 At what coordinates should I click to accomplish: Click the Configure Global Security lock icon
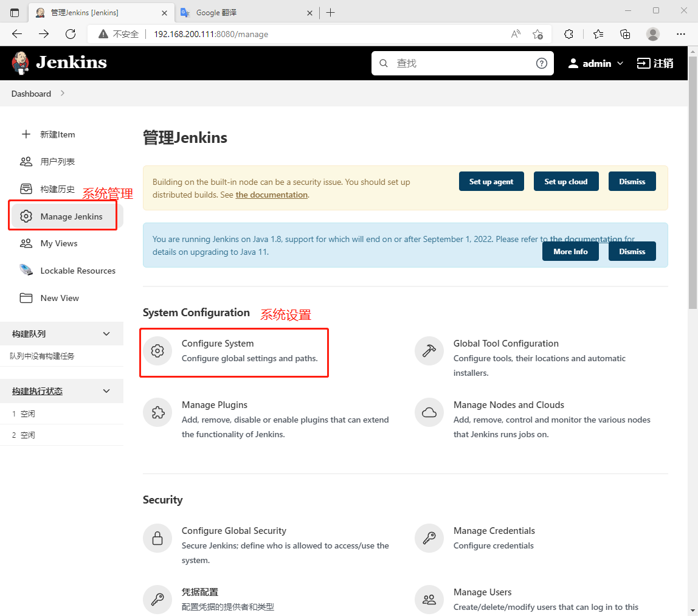pyautogui.click(x=157, y=538)
